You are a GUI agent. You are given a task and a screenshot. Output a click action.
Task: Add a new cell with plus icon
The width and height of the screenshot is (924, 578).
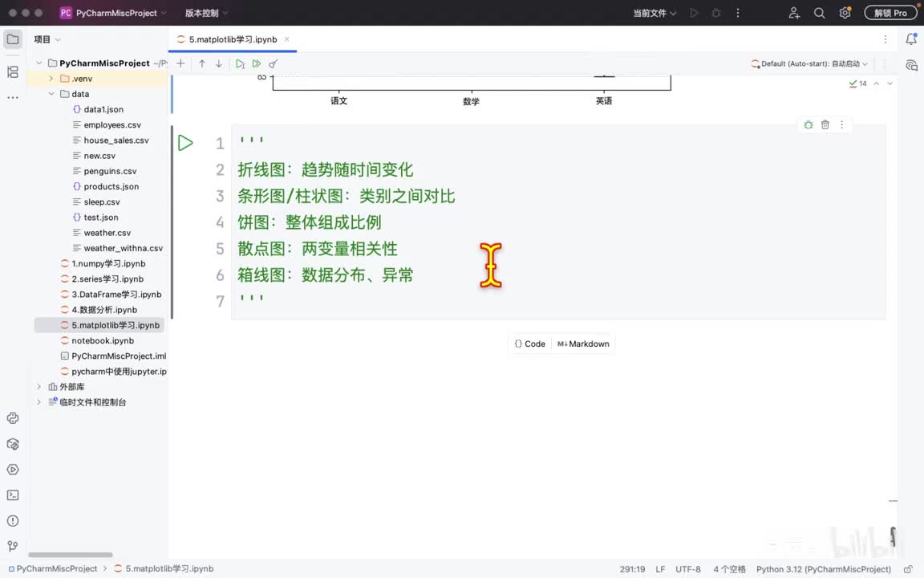(x=181, y=63)
